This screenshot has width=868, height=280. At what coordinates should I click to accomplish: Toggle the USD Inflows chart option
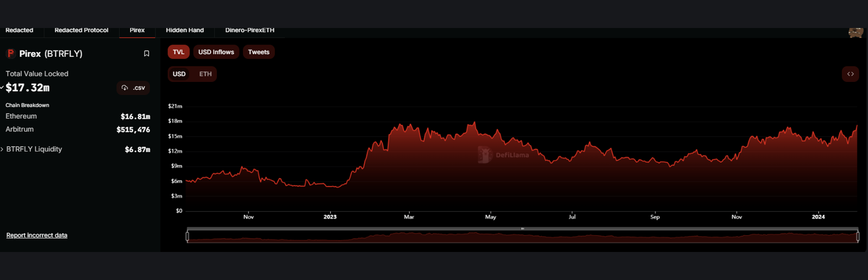[216, 52]
